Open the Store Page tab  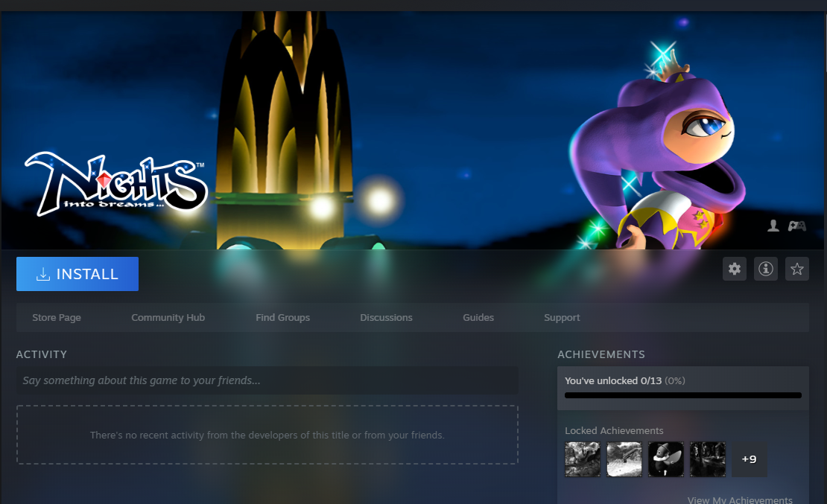click(57, 317)
